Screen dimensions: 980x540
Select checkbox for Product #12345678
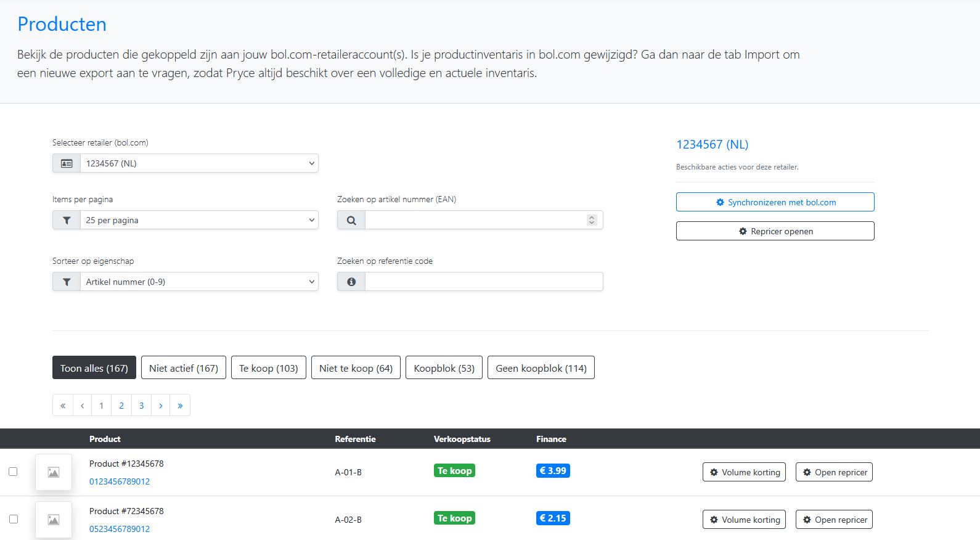[13, 472]
